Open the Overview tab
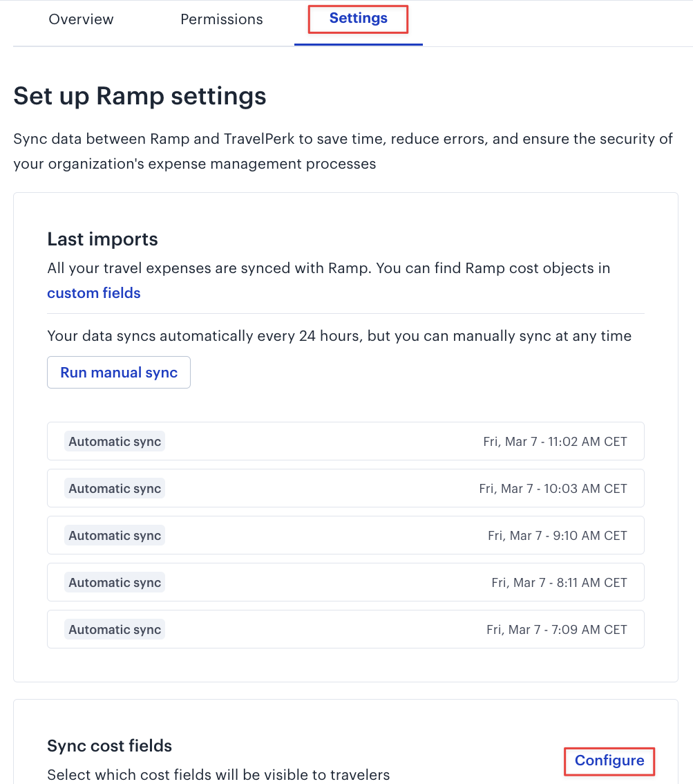 tap(81, 19)
